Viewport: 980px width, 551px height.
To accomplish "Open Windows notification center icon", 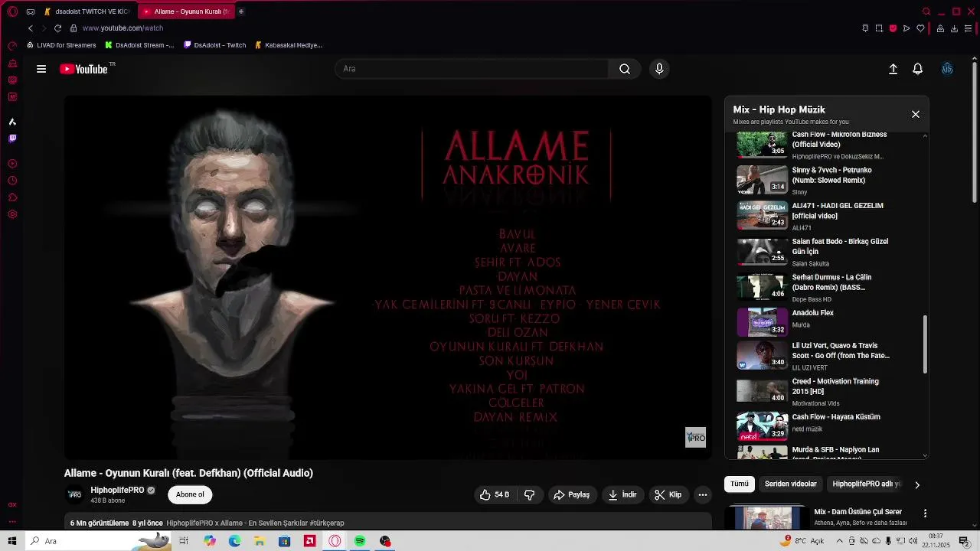I will [964, 541].
